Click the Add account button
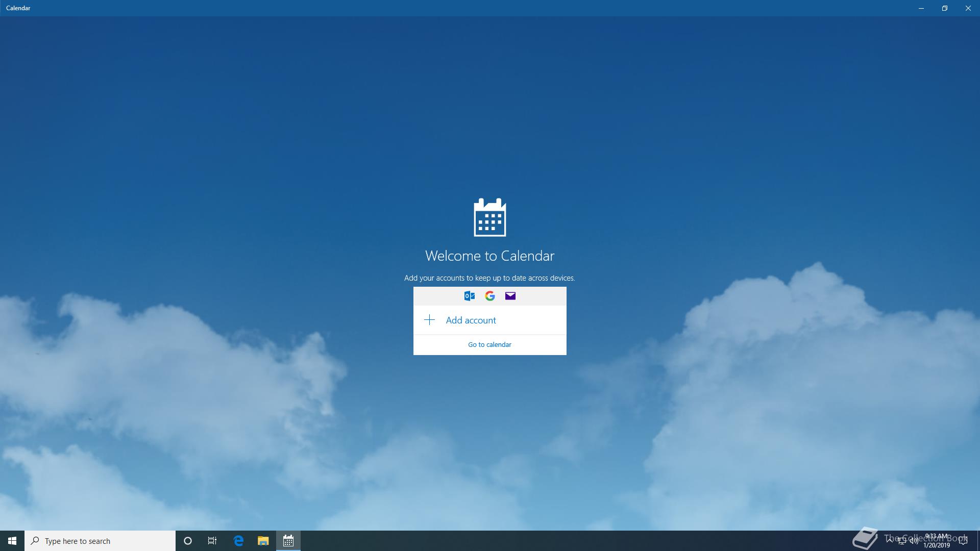Screen dimensions: 980x551 click(489, 320)
